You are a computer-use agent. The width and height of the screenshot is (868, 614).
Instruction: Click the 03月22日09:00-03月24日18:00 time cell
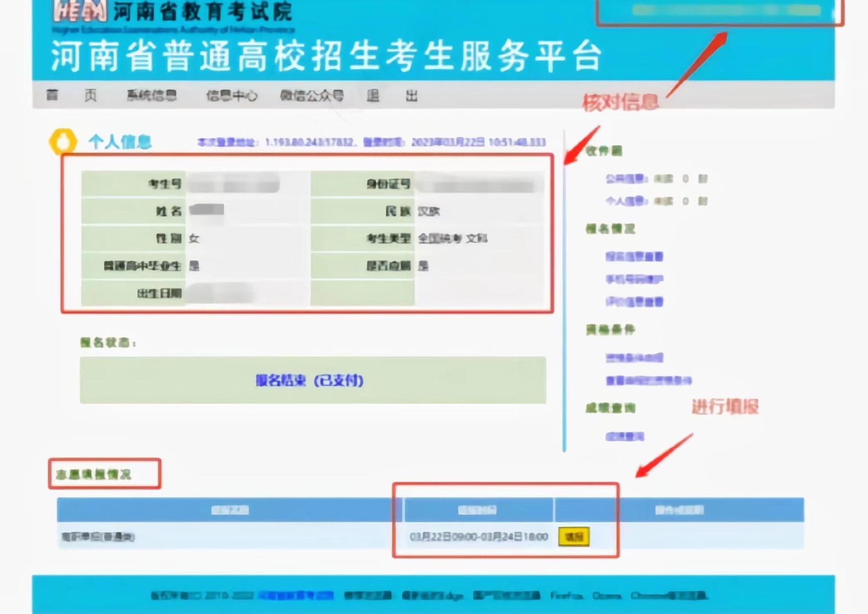coord(478,537)
